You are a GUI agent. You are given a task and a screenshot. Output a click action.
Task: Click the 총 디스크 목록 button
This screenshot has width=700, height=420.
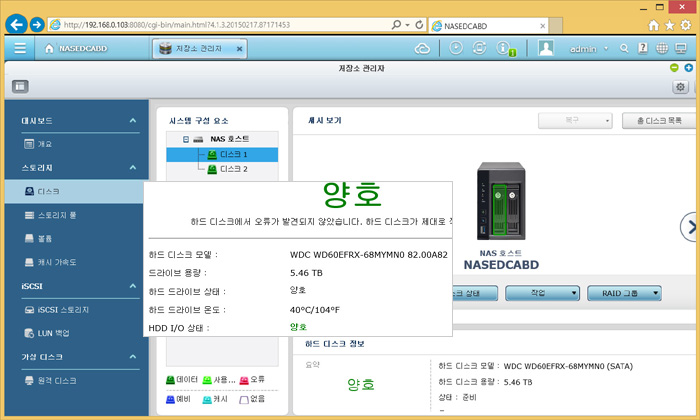(659, 120)
